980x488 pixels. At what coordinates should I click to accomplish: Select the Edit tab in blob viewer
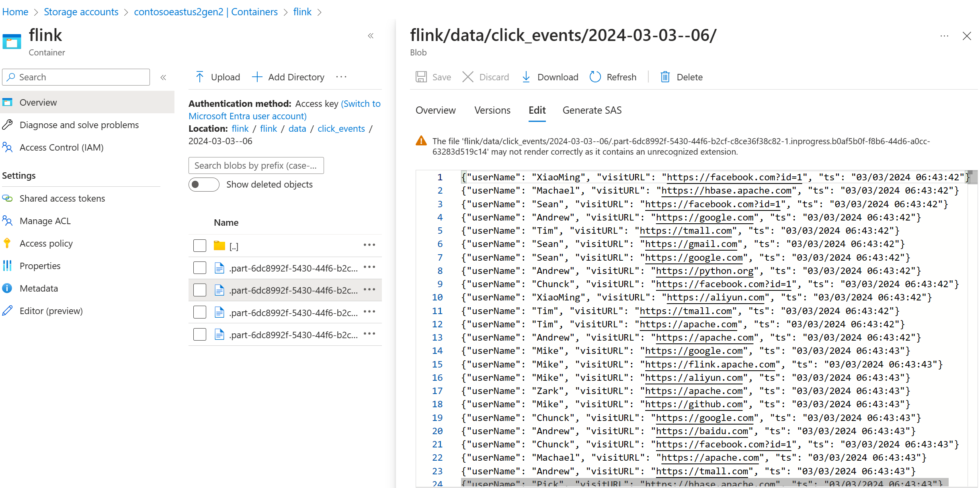click(536, 110)
